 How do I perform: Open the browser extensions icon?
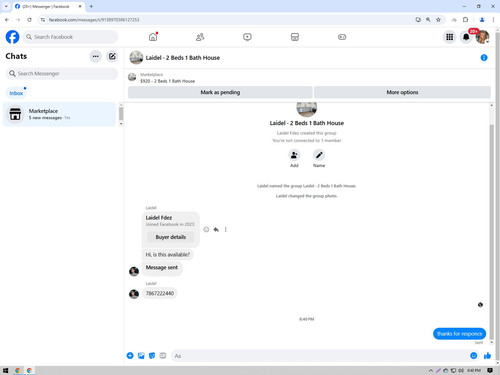466,20
